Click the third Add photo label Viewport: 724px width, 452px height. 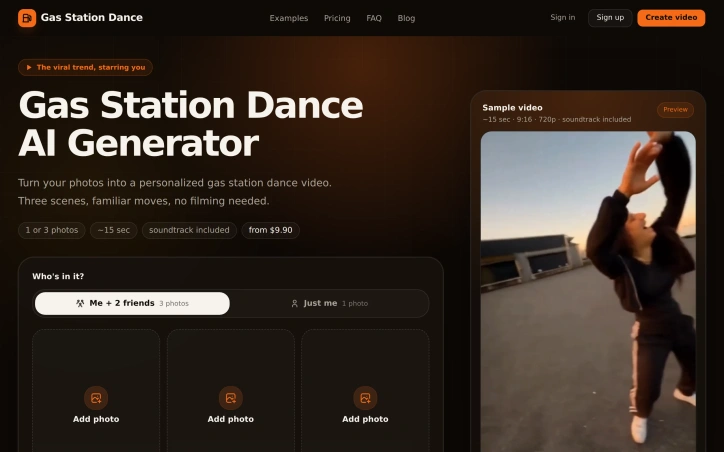365,419
